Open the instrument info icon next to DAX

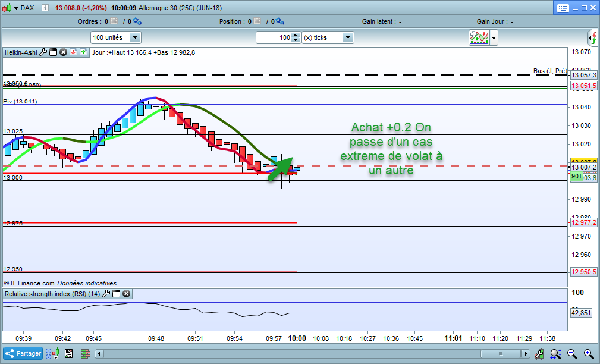point(45,8)
